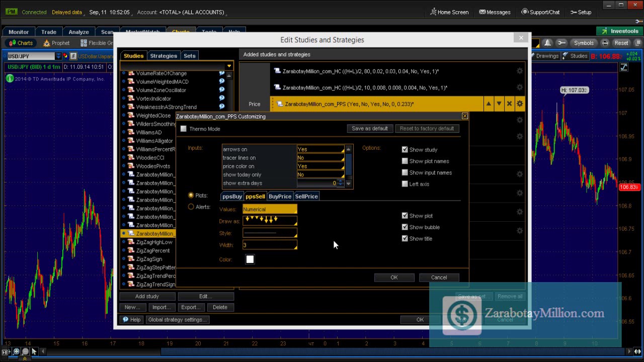Switch to Sets tab
This screenshot has width=644, height=362.
click(190, 56)
